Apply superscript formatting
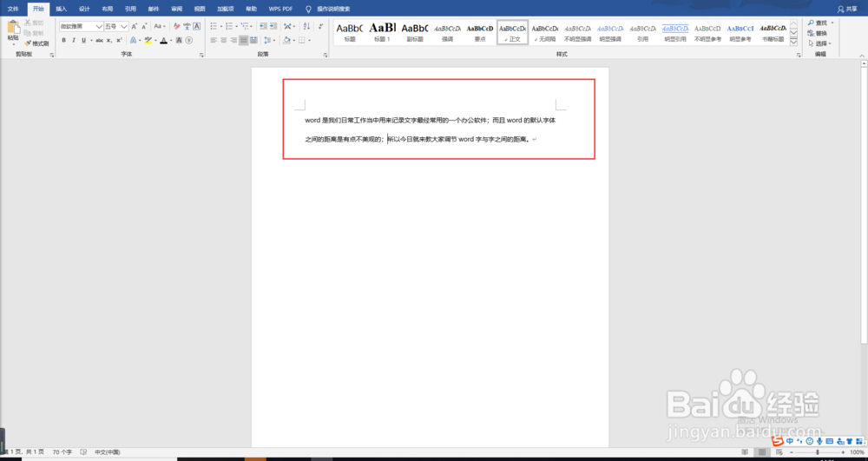This screenshot has height=461, width=868. pyautogui.click(x=119, y=41)
